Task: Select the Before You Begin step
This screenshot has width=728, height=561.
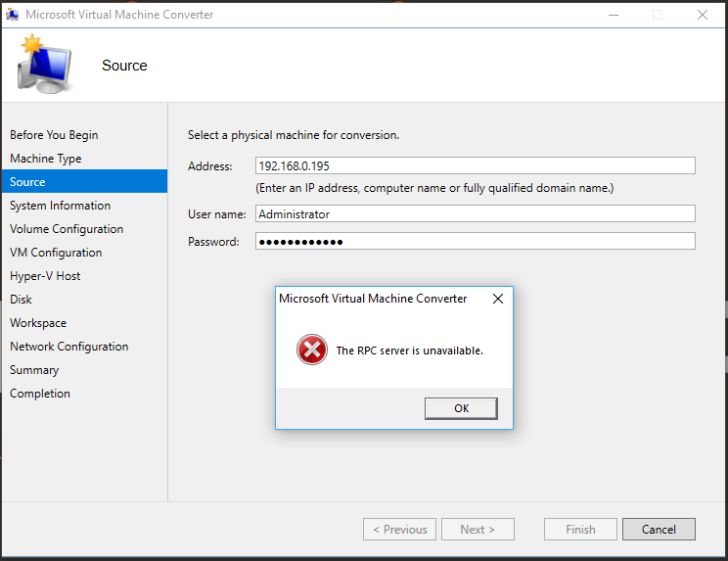Action: pos(54,135)
